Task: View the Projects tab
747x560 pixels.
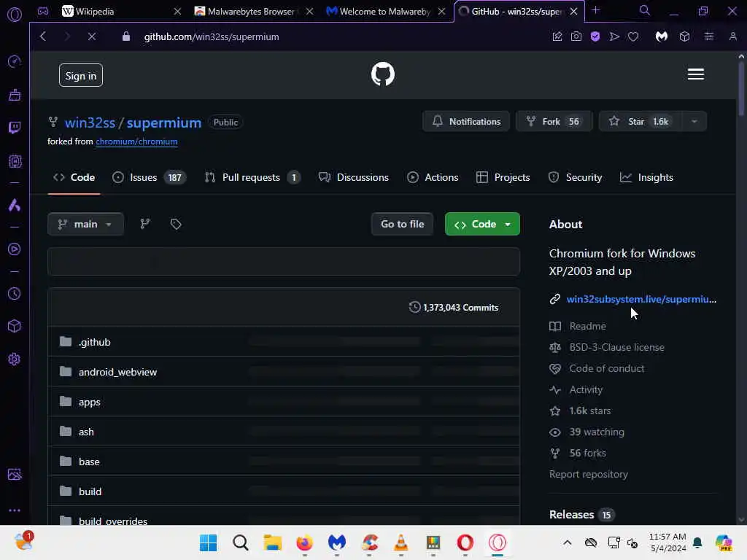Action: click(503, 177)
